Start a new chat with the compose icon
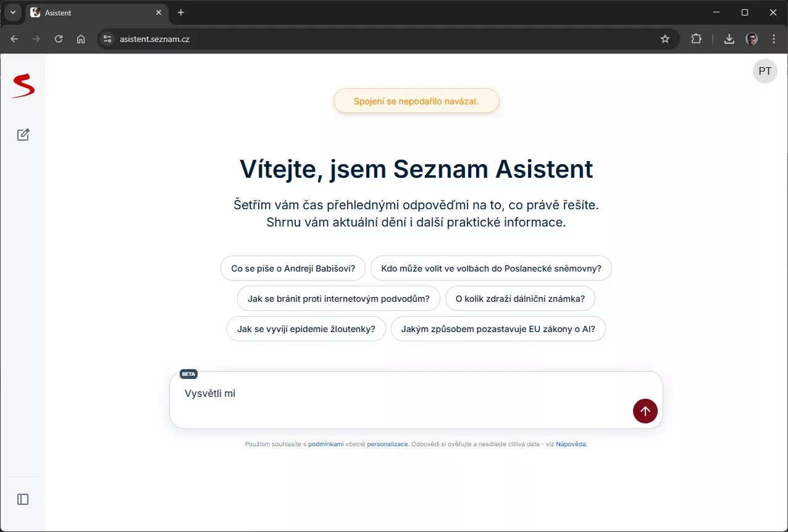 (x=23, y=135)
